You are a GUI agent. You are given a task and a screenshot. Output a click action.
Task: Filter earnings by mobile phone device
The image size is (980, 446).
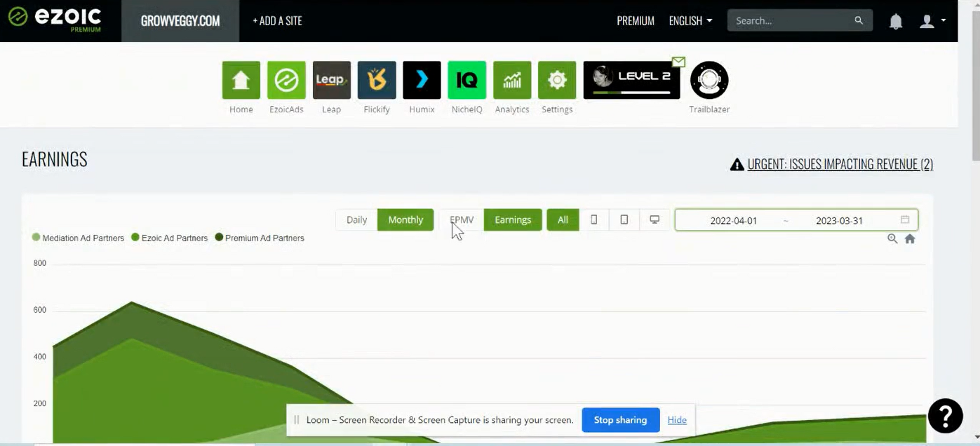click(593, 219)
